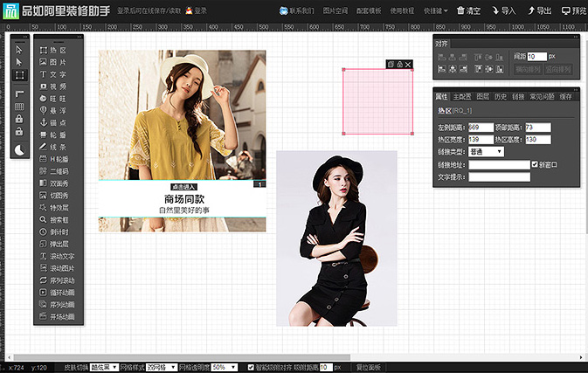Open the 联系我们 contact link

pos(297,10)
